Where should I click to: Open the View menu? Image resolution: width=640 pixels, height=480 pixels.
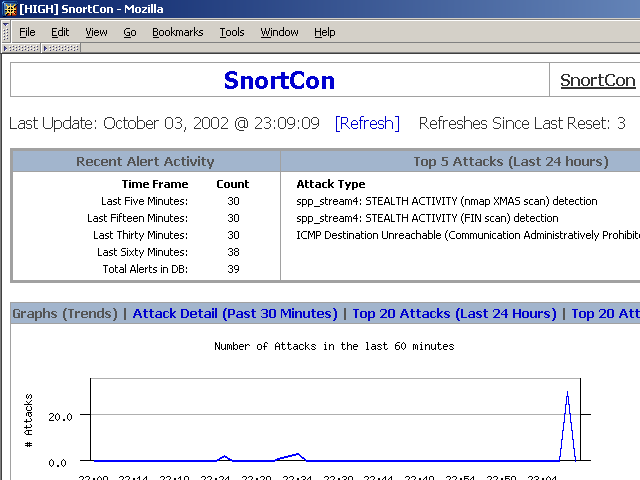[96, 32]
